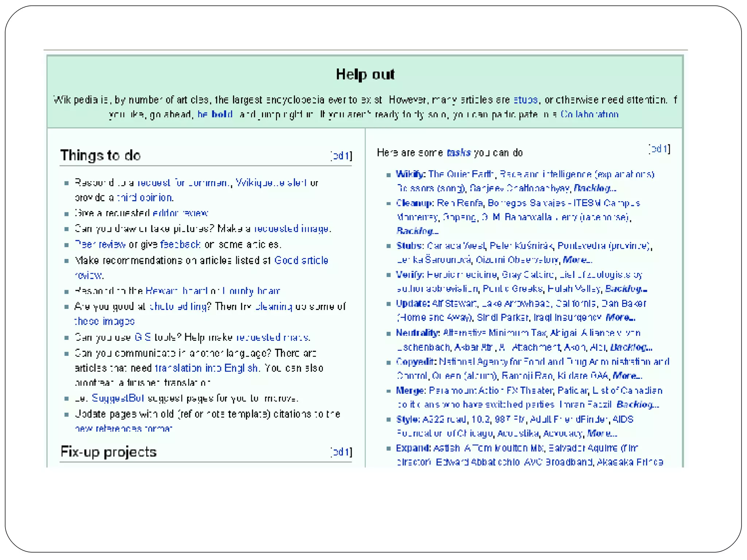Open the 'third opinion' link
This screenshot has height=560, width=747.
click(145, 198)
